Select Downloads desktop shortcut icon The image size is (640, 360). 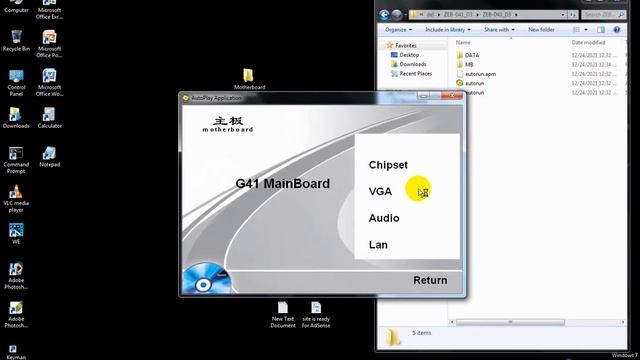(16, 118)
